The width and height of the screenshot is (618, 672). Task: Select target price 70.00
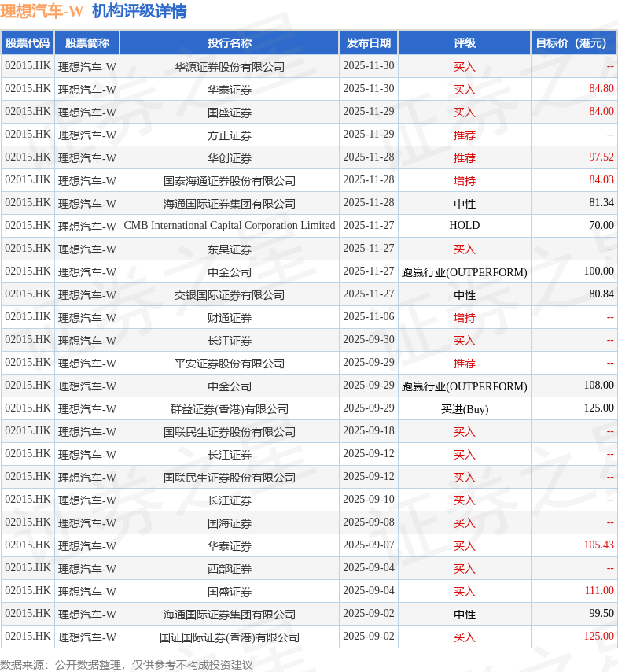coord(601,225)
